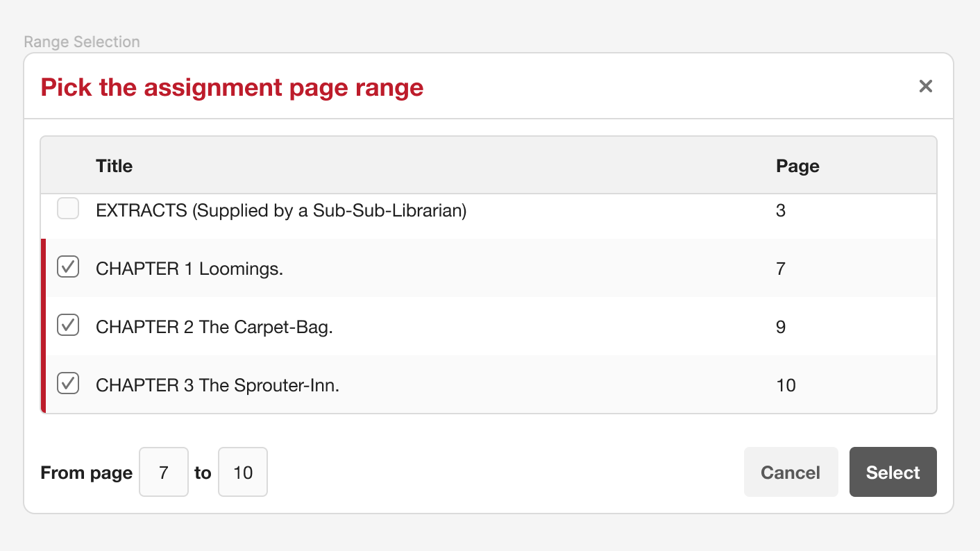This screenshot has height=551, width=980.
Task: Click page number 3 for EXTRACTS
Action: coord(780,210)
